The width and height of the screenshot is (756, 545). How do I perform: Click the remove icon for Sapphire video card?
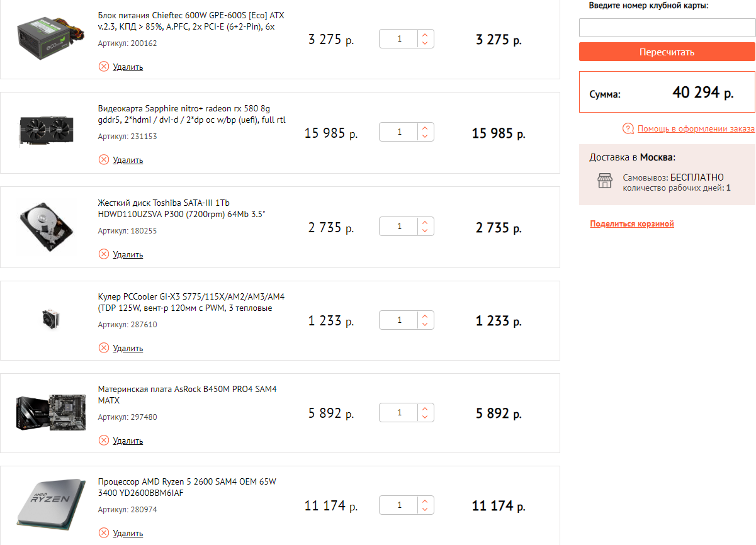click(104, 160)
